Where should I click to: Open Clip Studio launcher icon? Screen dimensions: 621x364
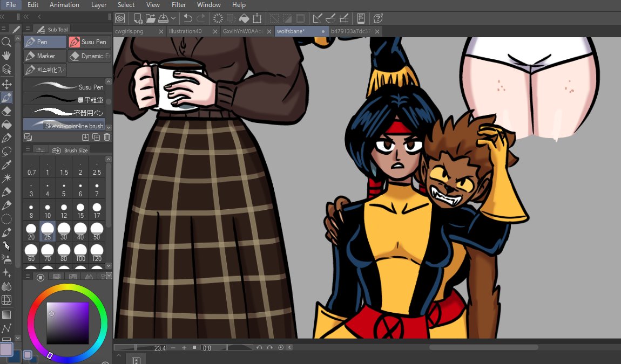point(120,18)
